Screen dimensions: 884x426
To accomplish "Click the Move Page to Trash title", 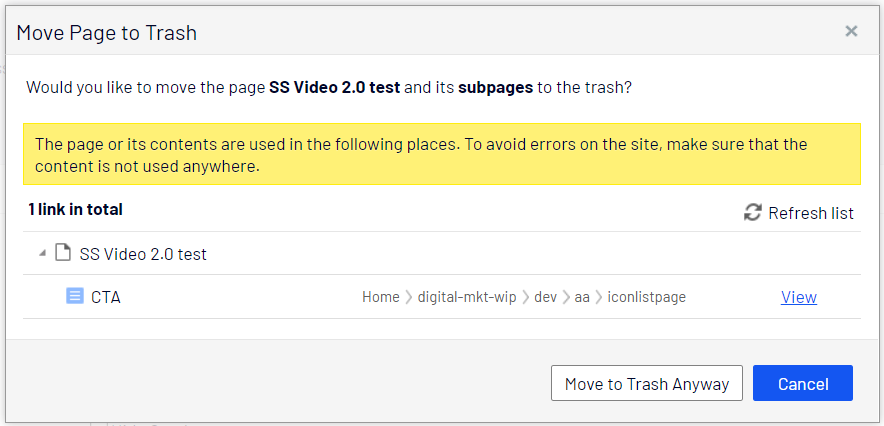I will click(x=107, y=32).
